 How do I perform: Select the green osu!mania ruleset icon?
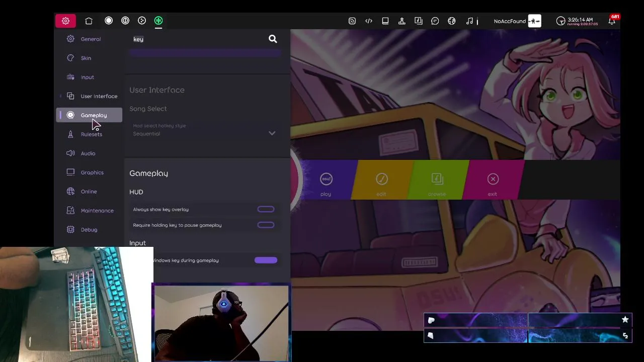pyautogui.click(x=158, y=21)
